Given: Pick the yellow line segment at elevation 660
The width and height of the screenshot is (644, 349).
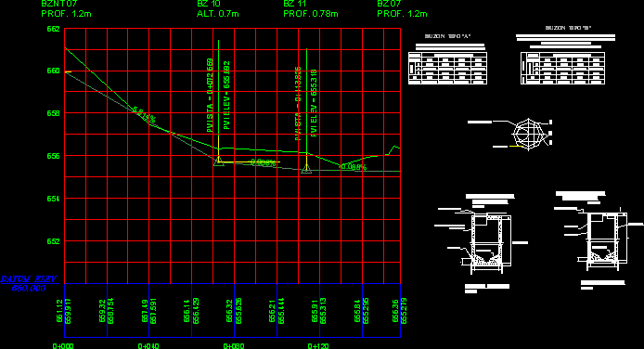Looking at the screenshot, I should tap(68, 71).
